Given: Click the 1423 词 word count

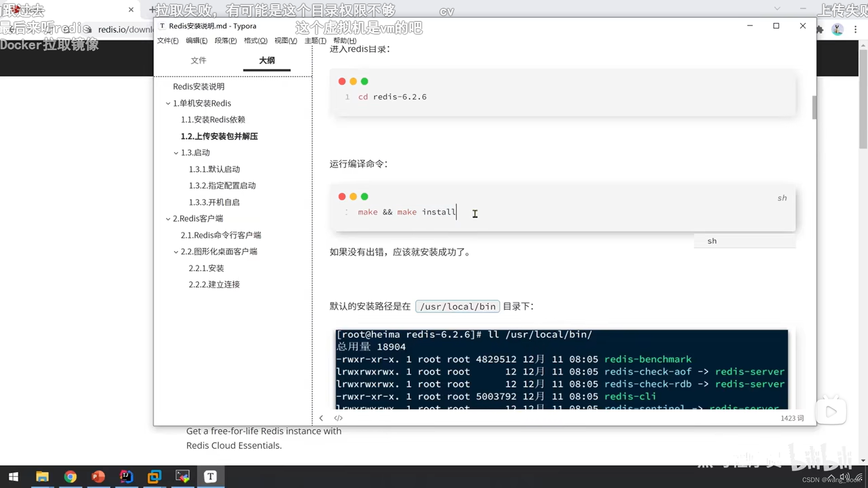Looking at the screenshot, I should 792,418.
